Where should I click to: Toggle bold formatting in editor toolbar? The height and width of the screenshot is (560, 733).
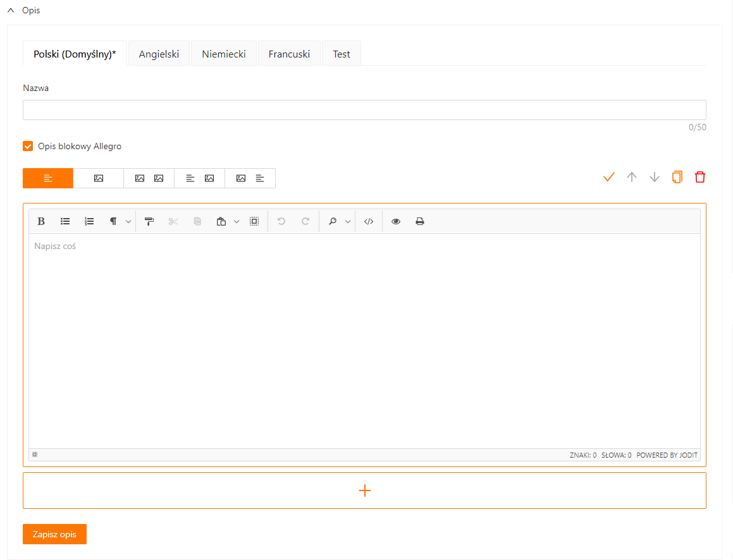point(41,221)
